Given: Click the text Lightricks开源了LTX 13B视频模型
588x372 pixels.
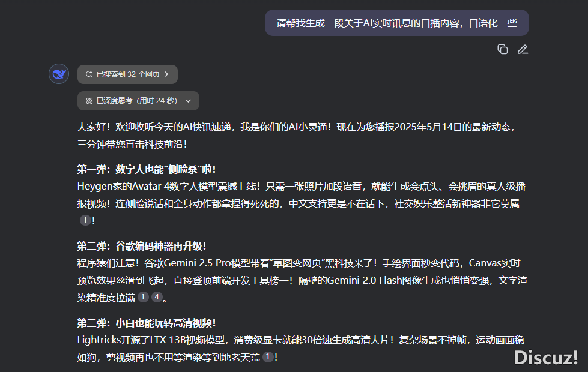Looking at the screenshot, I should click(x=151, y=340).
